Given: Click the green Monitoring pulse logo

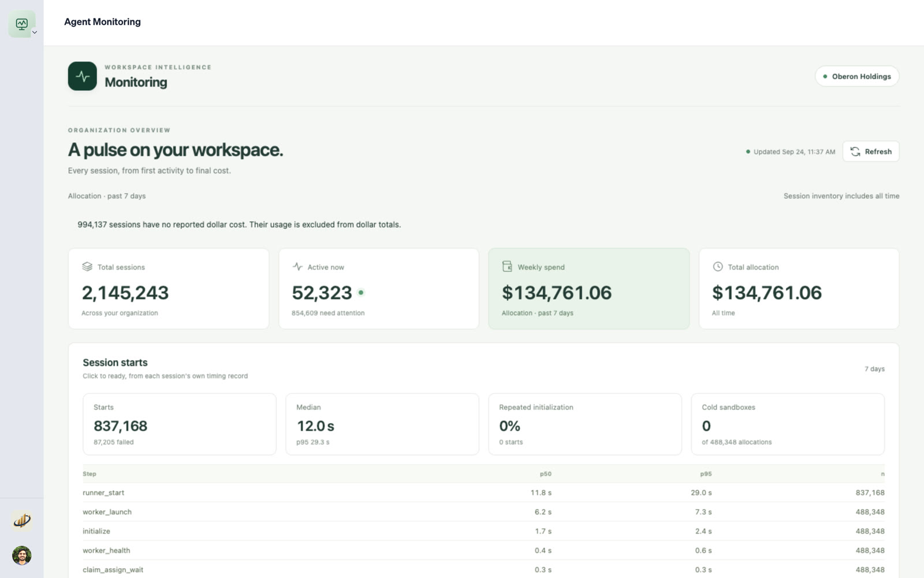Looking at the screenshot, I should pos(83,76).
